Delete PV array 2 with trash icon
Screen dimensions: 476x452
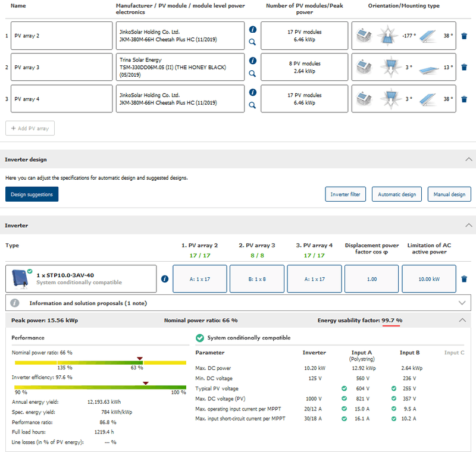pos(465,36)
